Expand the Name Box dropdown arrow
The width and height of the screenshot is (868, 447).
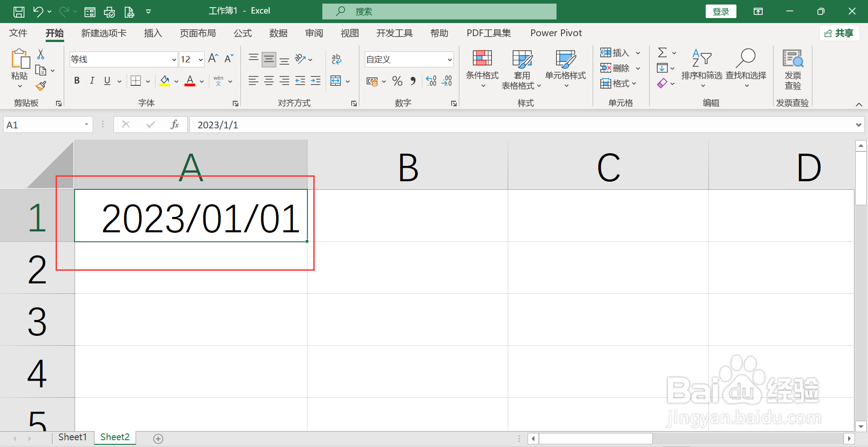86,125
